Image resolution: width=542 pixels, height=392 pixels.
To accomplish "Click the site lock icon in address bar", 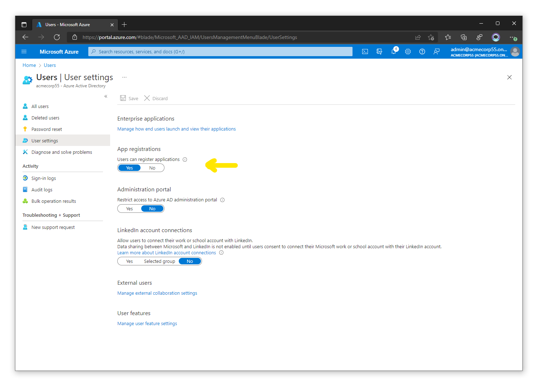I will point(75,37).
